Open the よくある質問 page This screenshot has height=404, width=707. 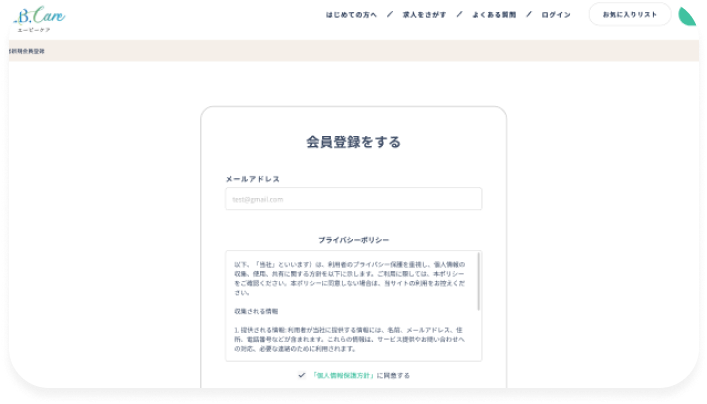point(494,15)
